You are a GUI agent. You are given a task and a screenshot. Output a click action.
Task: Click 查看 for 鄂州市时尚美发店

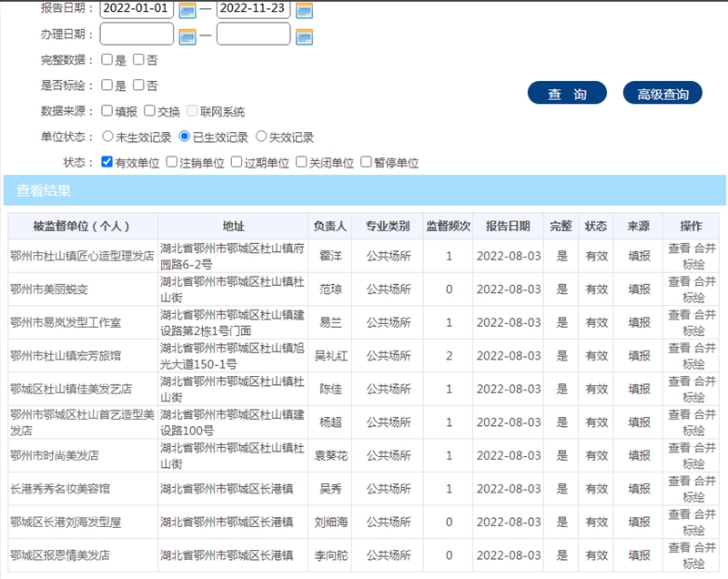(679, 448)
